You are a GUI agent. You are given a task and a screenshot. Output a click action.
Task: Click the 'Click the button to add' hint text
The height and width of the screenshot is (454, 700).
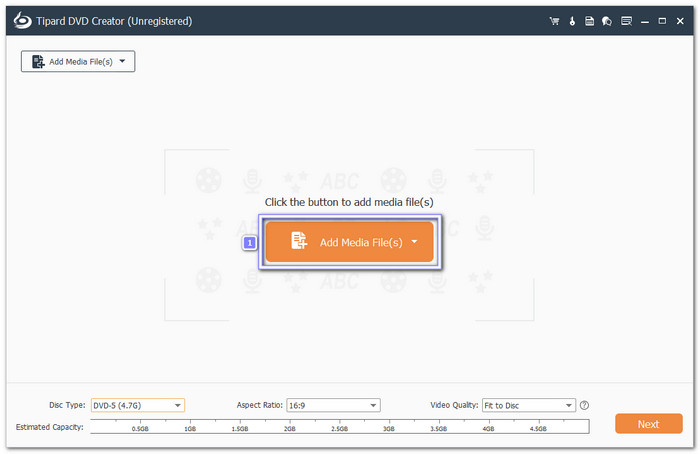tap(349, 202)
